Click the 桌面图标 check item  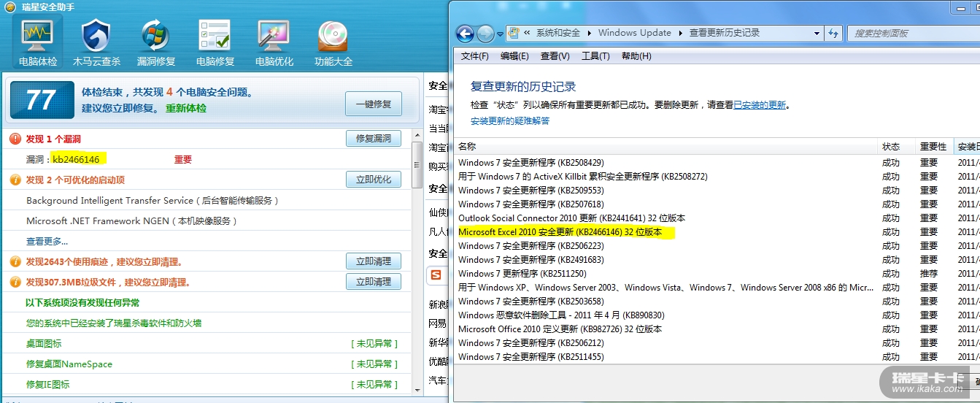44,343
